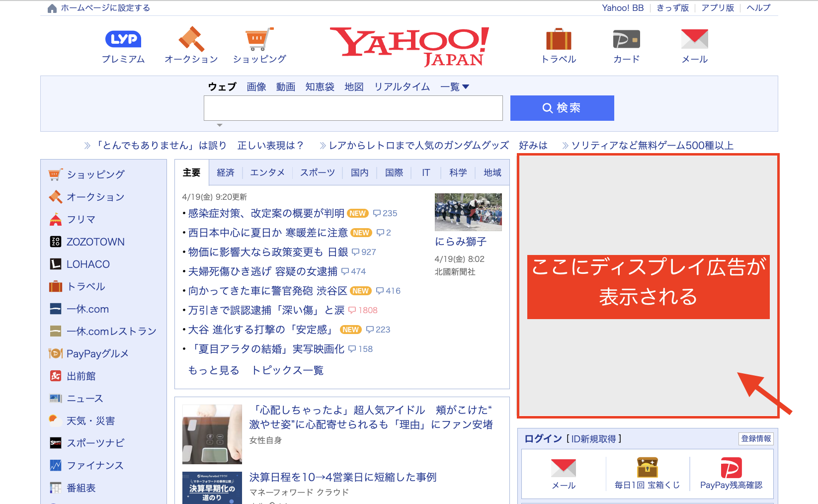Click the ID新規取得 link
The height and width of the screenshot is (504, 818).
pos(594,439)
